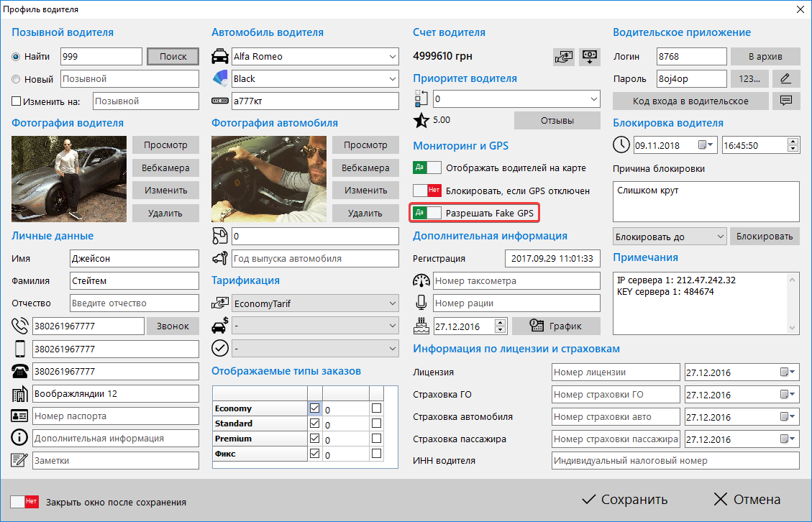The height and width of the screenshot is (522, 812).
Task: Click the block time 16:45:50 stepper up arrow
Action: (x=793, y=142)
